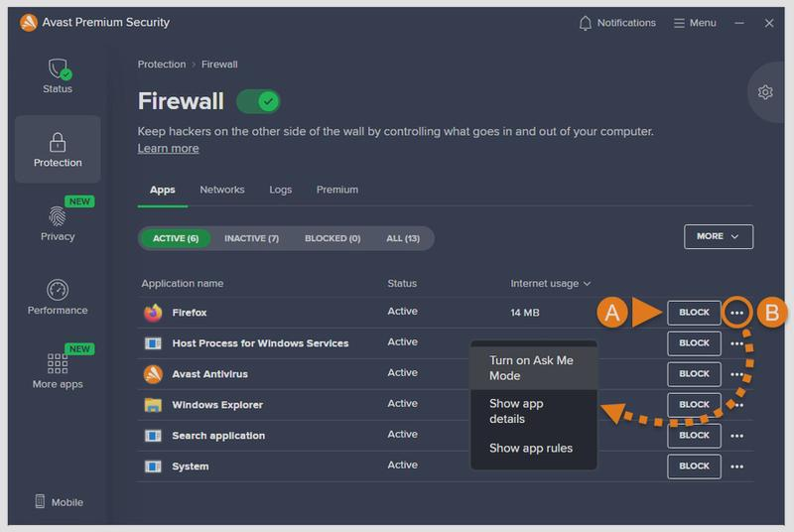The image size is (794, 532).
Task: Block Avast Antivirus
Action: point(694,374)
